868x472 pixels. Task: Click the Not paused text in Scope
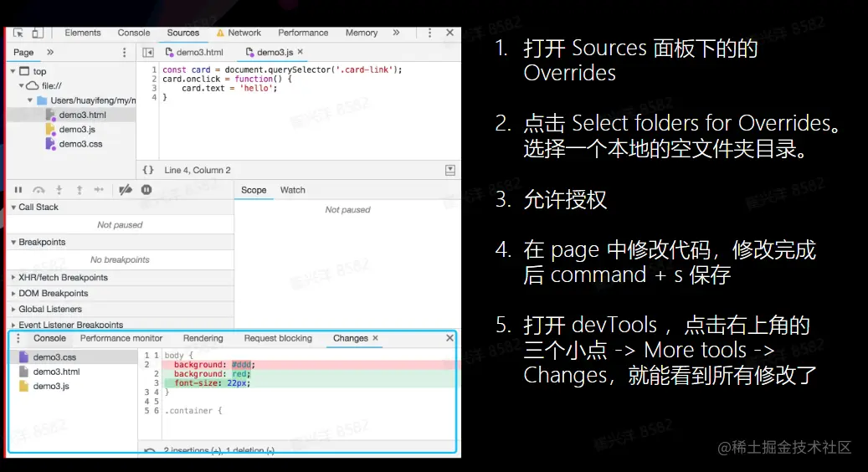(x=347, y=210)
